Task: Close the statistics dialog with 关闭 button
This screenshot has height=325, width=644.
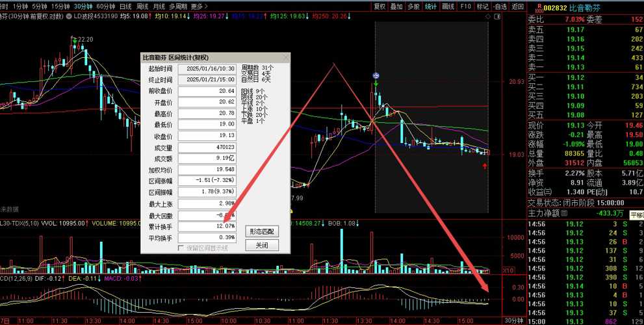Action: click(262, 245)
